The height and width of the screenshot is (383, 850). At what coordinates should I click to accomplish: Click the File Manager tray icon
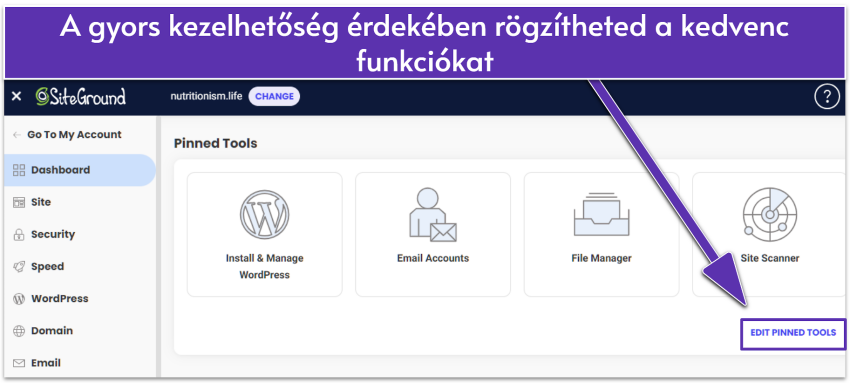coord(601,215)
